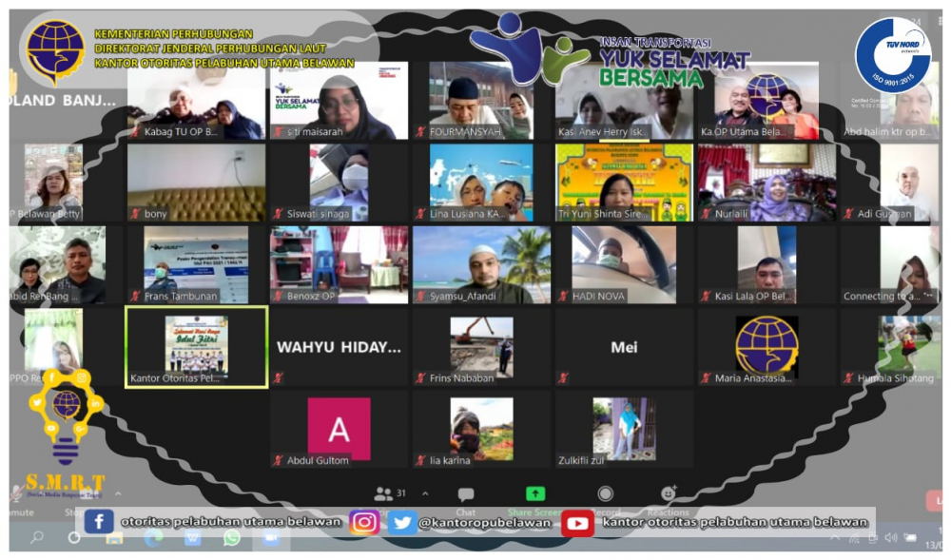Screen dimensions: 951x560
Task: Open File Explorer from the taskbar
Action: click(114, 537)
